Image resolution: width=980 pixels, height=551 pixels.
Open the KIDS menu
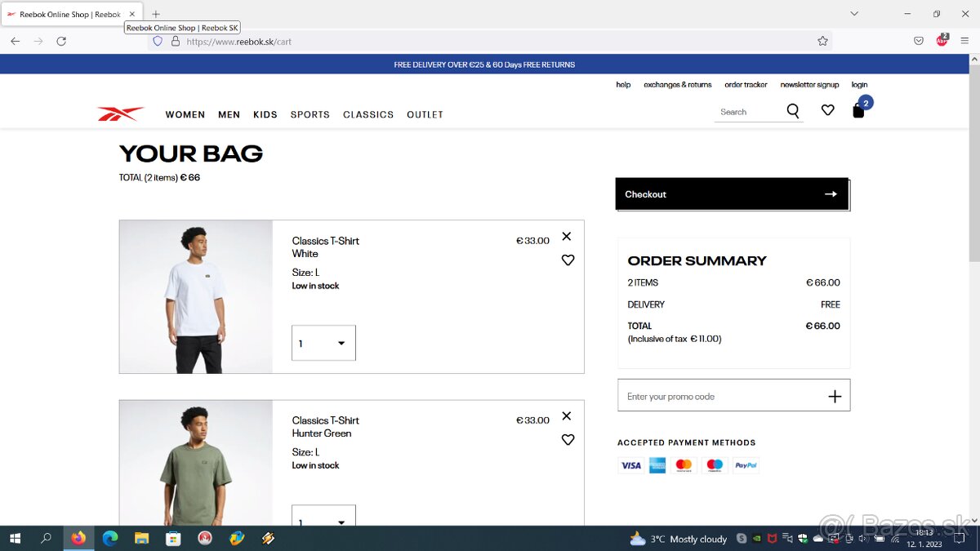pos(265,115)
